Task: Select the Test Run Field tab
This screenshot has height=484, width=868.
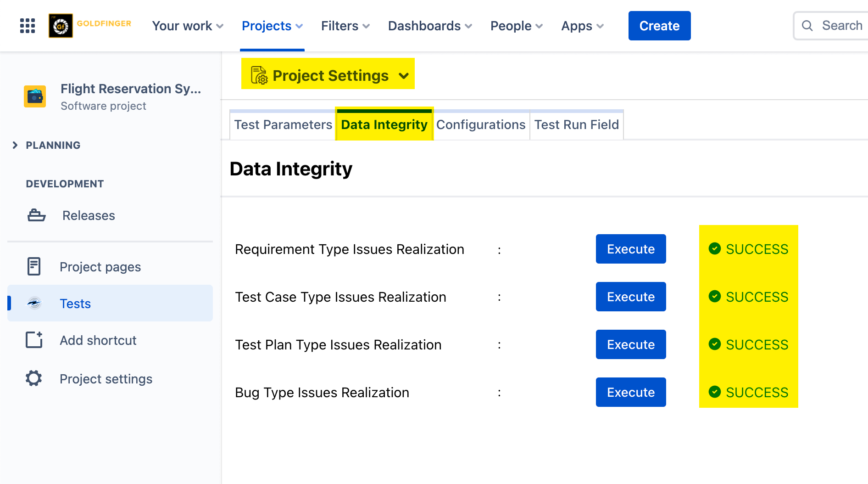Action: (x=577, y=125)
